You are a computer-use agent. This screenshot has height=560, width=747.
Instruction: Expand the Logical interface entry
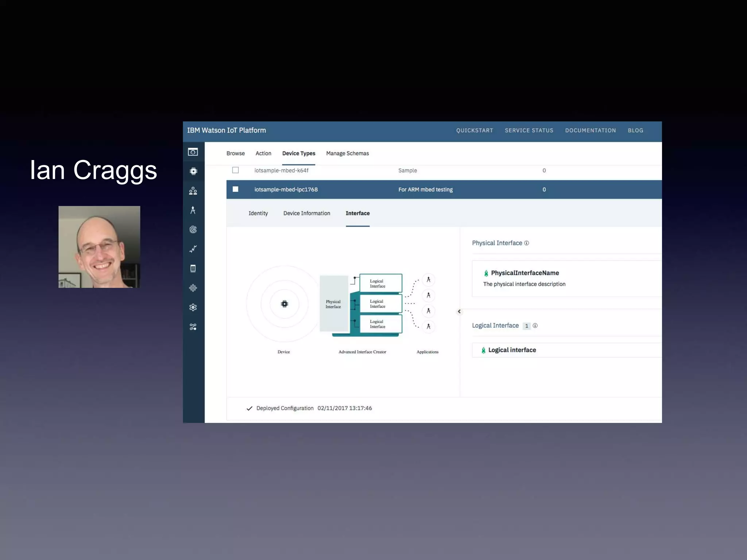(512, 350)
